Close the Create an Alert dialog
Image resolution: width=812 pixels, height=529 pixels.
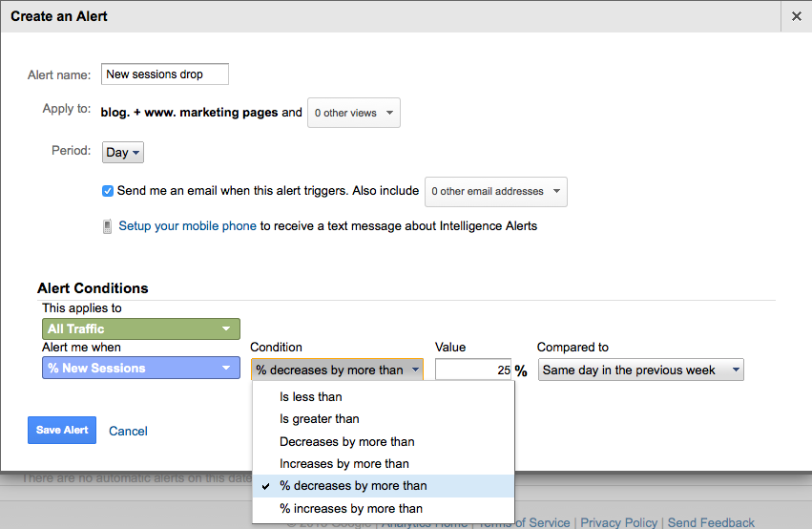click(x=797, y=16)
